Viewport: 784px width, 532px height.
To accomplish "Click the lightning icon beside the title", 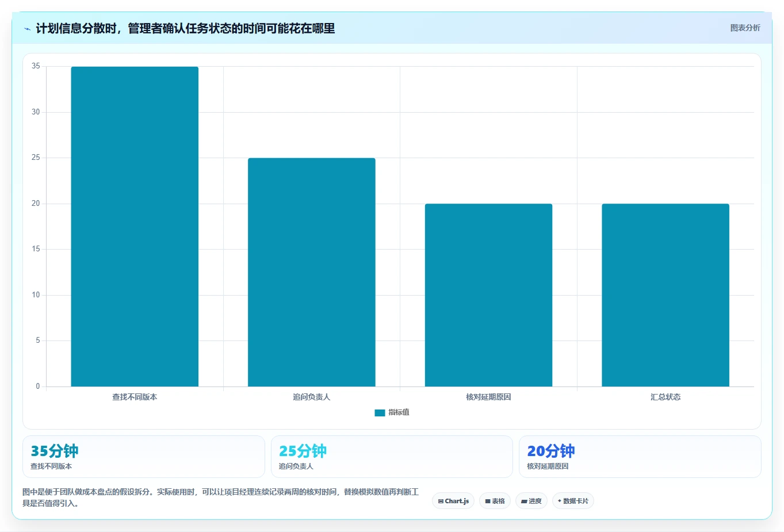I will tap(27, 29).
